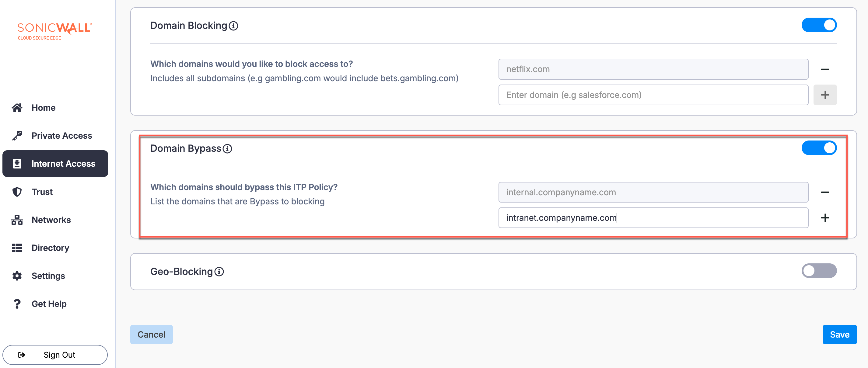
Task: Focus the Enter domain blocking field
Action: click(x=653, y=95)
